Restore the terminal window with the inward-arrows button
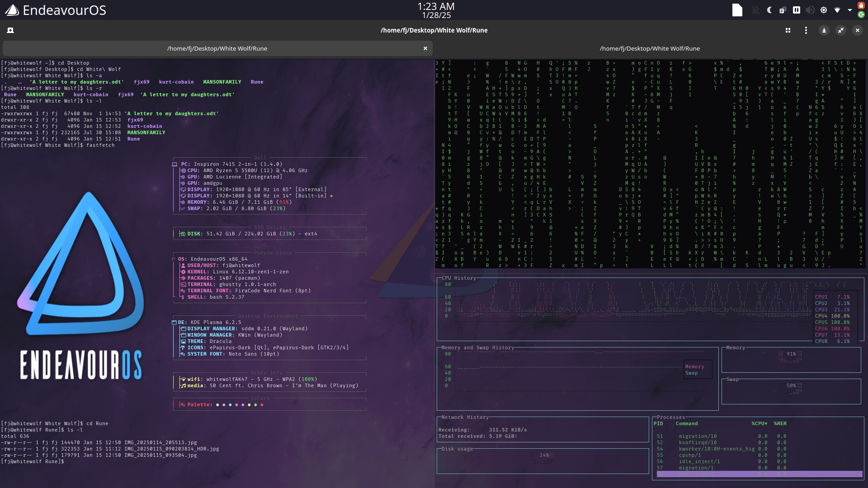868x488 pixels. (840, 30)
